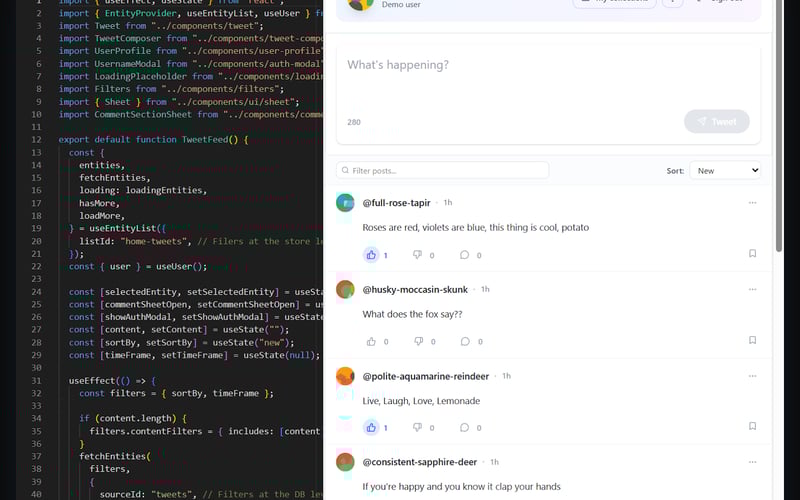The image size is (800, 500).
Task: Click line number 31 in editor gutter
Action: click(x=36, y=381)
